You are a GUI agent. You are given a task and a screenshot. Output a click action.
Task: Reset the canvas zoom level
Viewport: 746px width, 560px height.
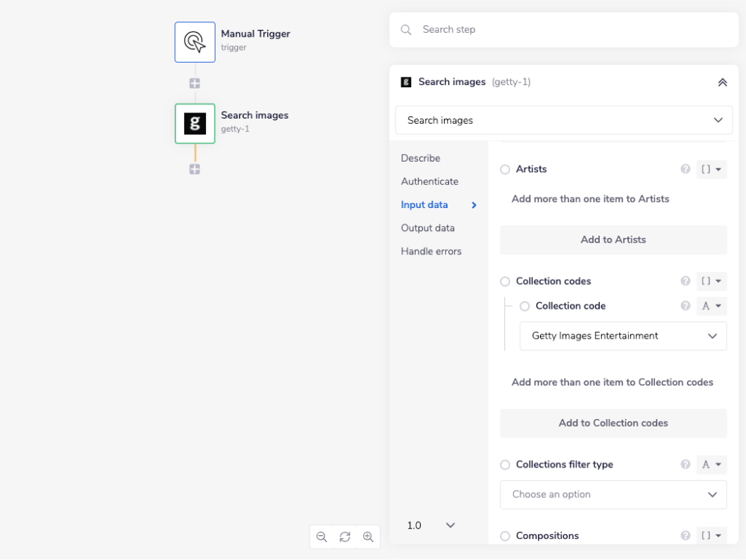(x=345, y=537)
